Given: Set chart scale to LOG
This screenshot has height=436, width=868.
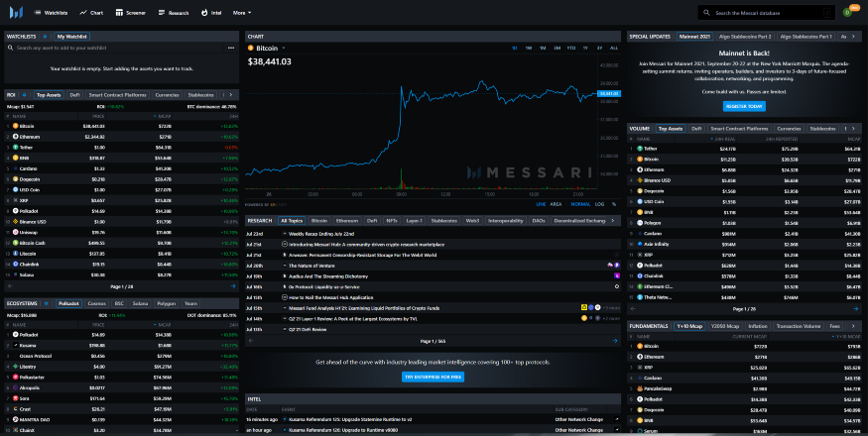Looking at the screenshot, I should [599, 204].
